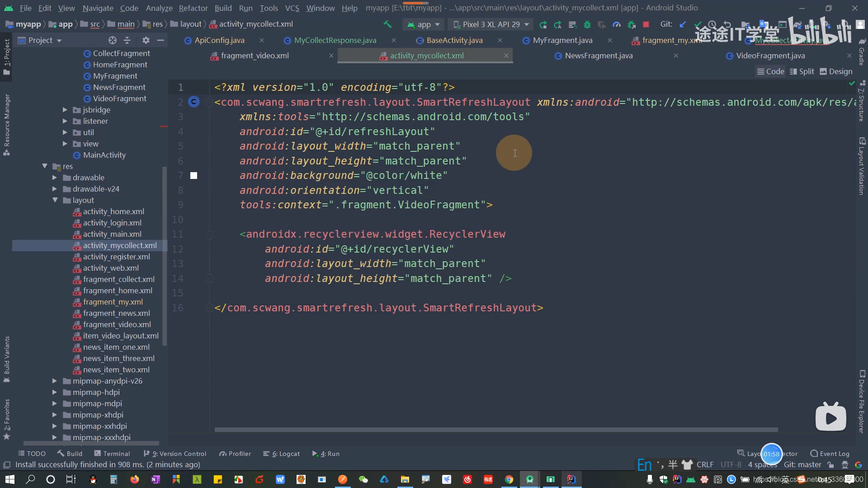The image size is (868, 488).
Task: Expand the mipmap-hdpi folder
Action: (55, 392)
